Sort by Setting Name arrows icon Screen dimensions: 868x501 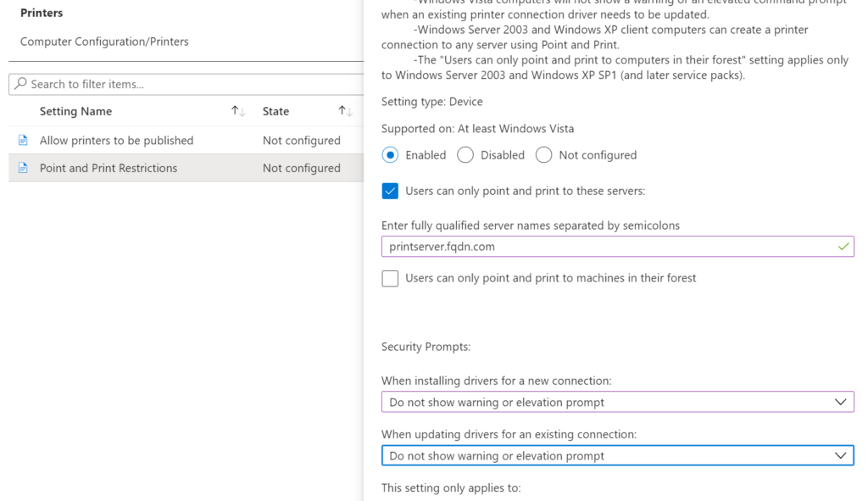(x=238, y=111)
